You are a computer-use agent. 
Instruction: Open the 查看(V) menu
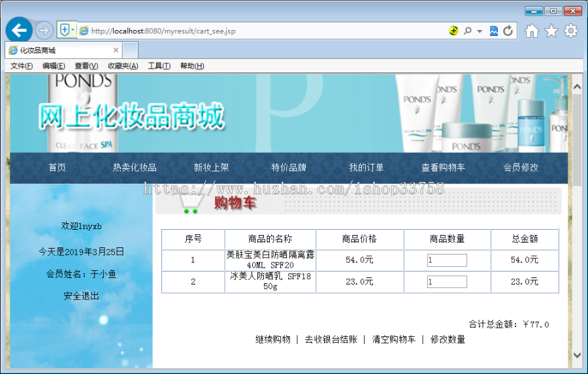click(x=86, y=66)
